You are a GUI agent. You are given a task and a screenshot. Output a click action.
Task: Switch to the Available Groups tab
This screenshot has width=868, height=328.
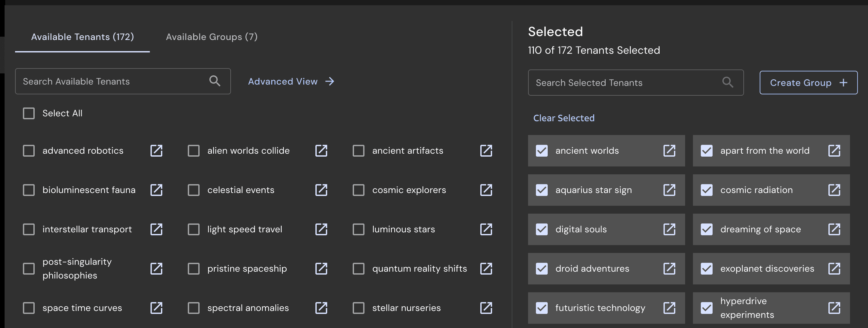[x=212, y=37]
